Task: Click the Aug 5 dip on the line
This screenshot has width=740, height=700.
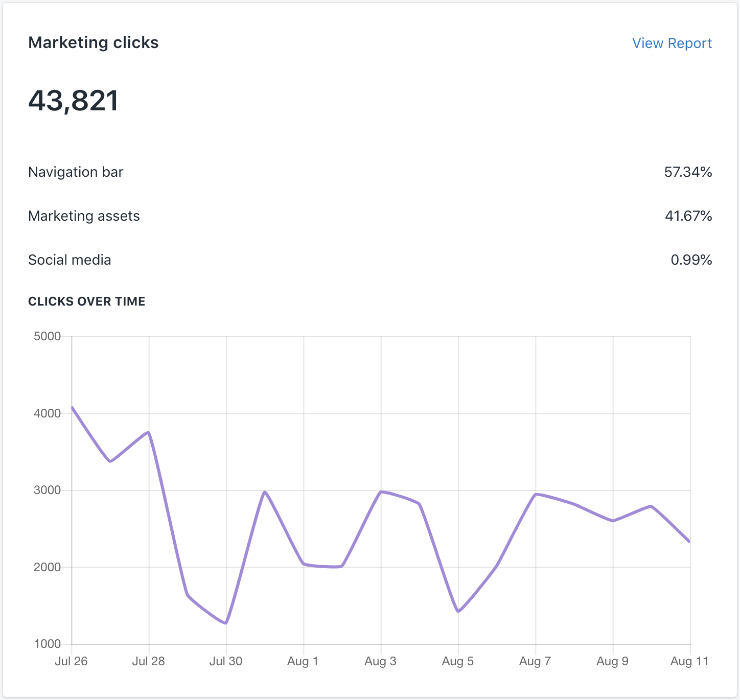Action: (x=458, y=611)
